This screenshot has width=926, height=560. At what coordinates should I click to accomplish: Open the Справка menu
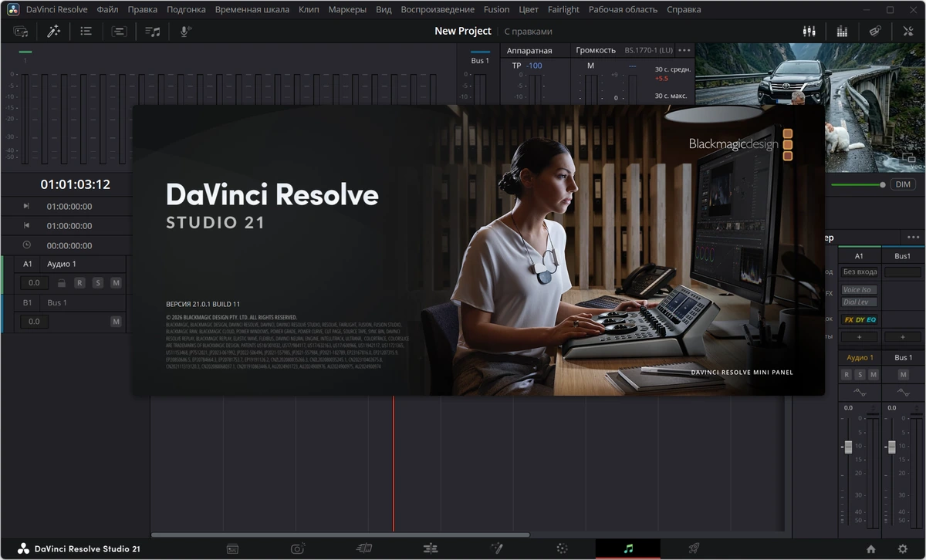pos(683,9)
